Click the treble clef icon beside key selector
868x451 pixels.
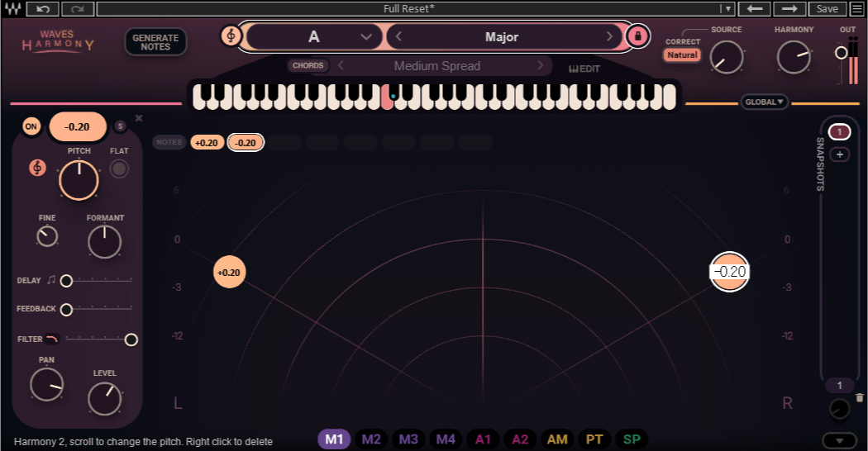[x=231, y=36]
